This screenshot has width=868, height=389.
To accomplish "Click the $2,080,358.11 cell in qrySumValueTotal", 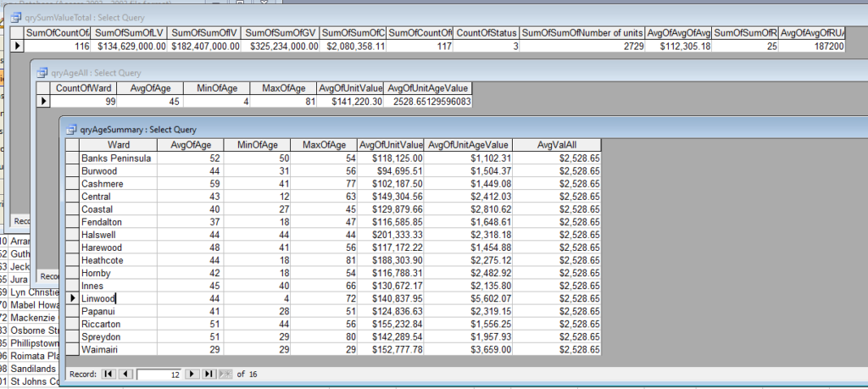I will (x=353, y=46).
